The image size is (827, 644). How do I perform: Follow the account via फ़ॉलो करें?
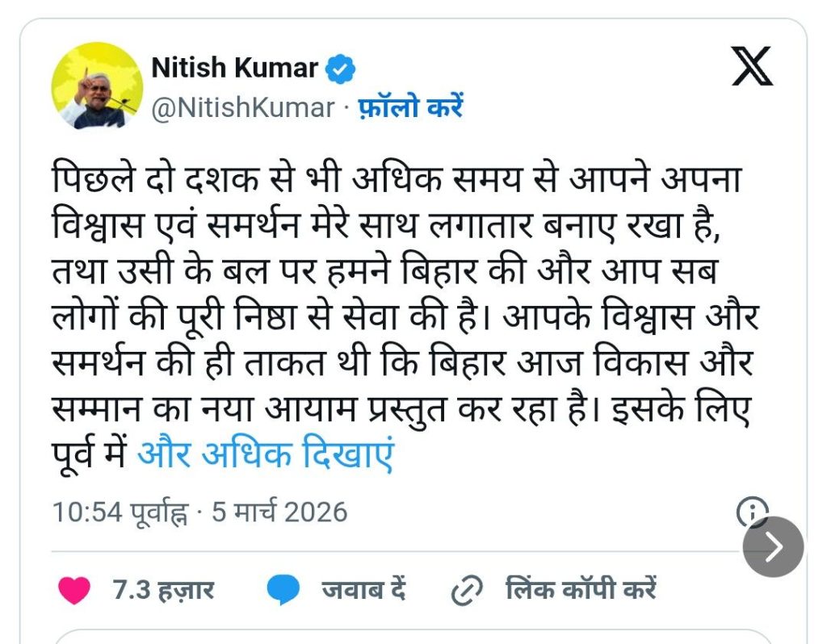click(x=410, y=107)
